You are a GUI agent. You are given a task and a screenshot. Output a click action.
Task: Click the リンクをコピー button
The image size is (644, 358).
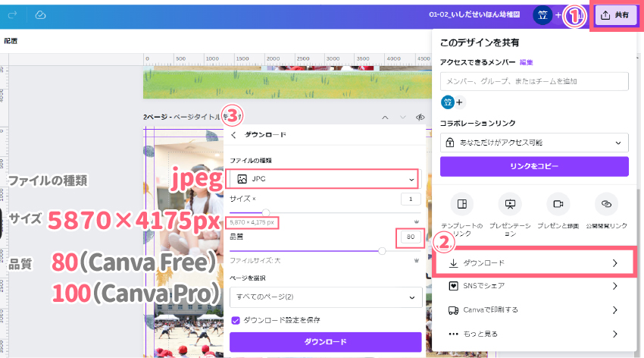tap(534, 166)
